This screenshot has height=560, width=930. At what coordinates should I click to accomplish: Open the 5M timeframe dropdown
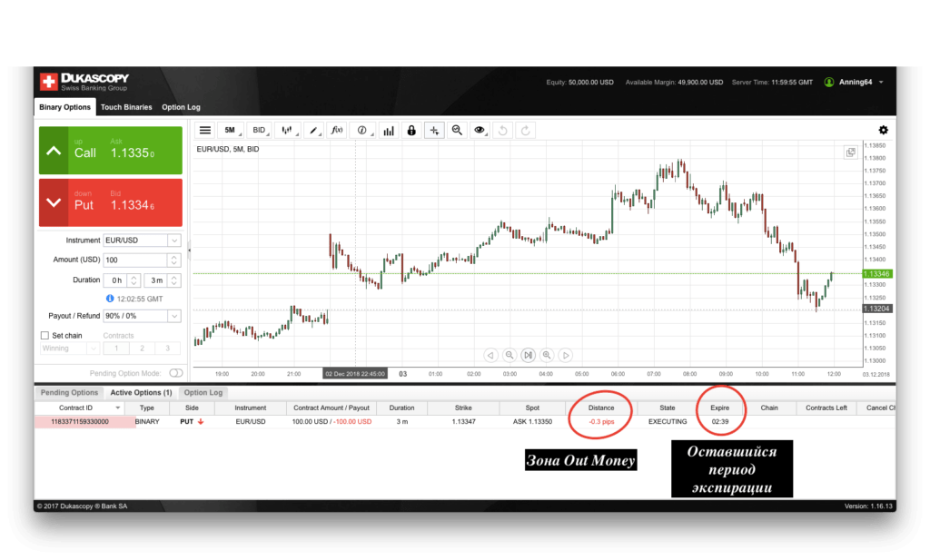pyautogui.click(x=232, y=131)
